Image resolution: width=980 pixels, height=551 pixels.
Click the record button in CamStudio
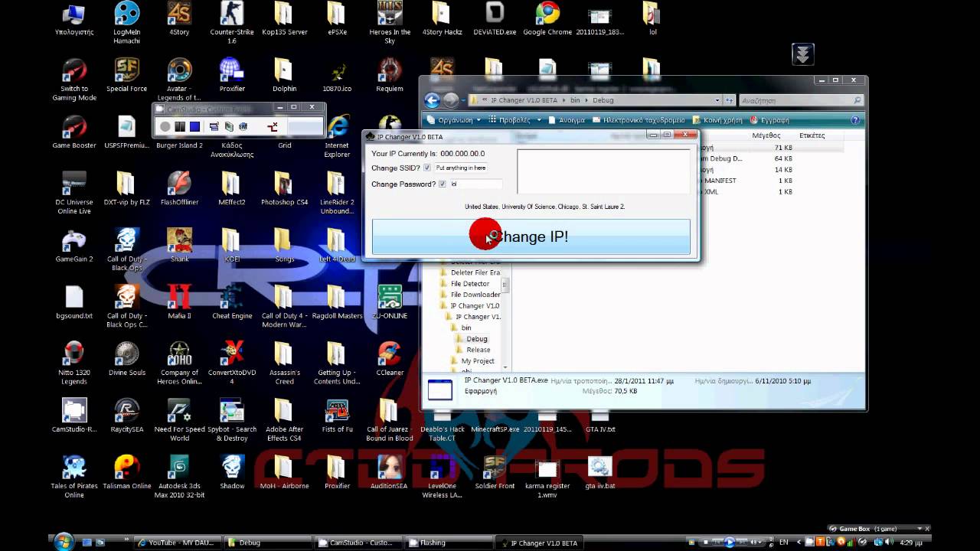[x=165, y=126]
